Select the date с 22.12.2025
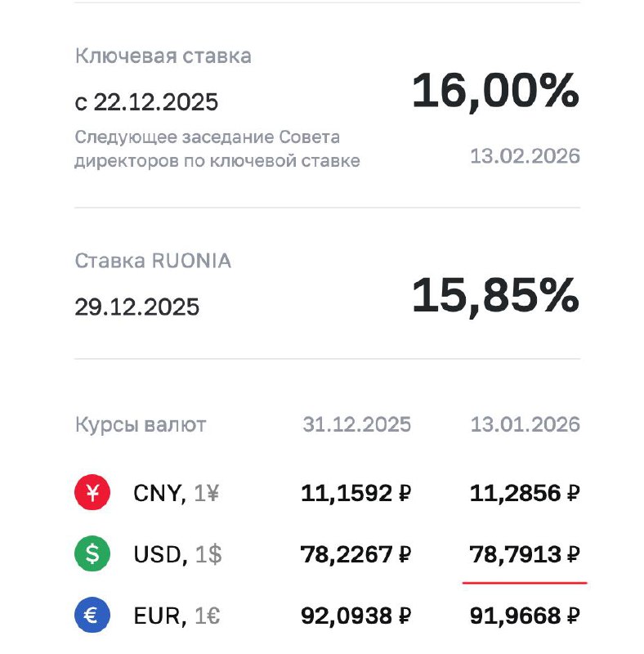This screenshot has height=654, width=644. 147,102
